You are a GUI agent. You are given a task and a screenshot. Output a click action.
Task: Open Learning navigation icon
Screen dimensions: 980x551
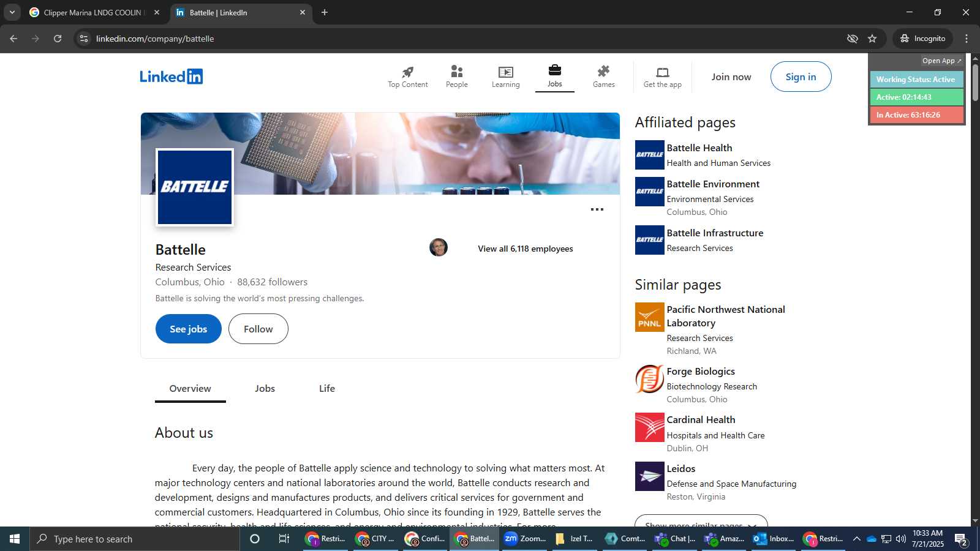click(x=505, y=72)
